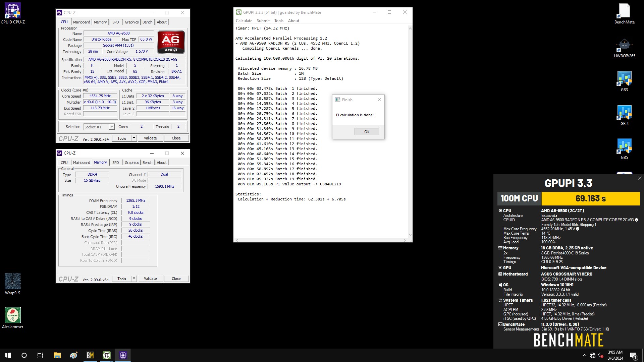Switch to Mainboard tab in top CPU-Z
This screenshot has height=362, width=644.
82,22
